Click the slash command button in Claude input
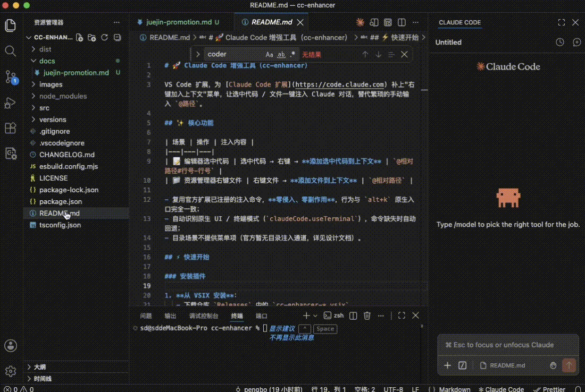The width and height of the screenshot is (585, 392). [x=462, y=365]
